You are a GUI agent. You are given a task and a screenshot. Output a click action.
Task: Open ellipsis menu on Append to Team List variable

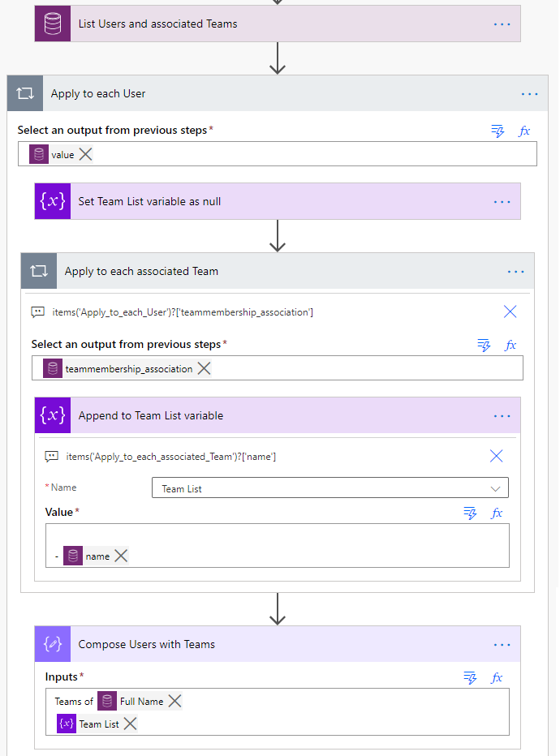(x=502, y=416)
